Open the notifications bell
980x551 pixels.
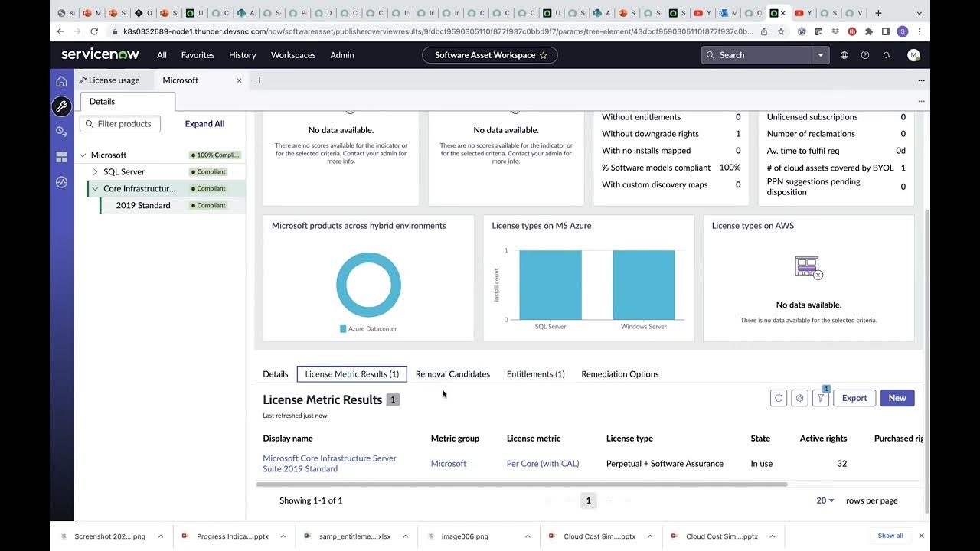point(887,55)
